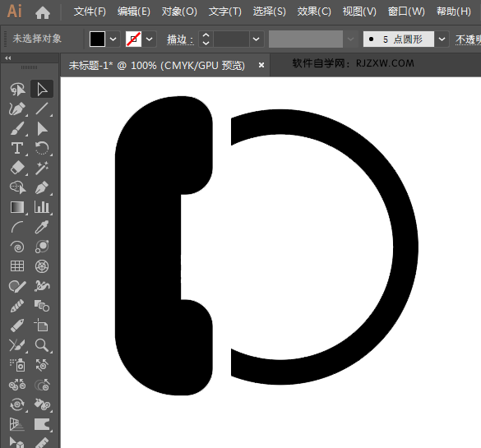
Task: Pick the Magic Wand tool
Action: (x=42, y=168)
